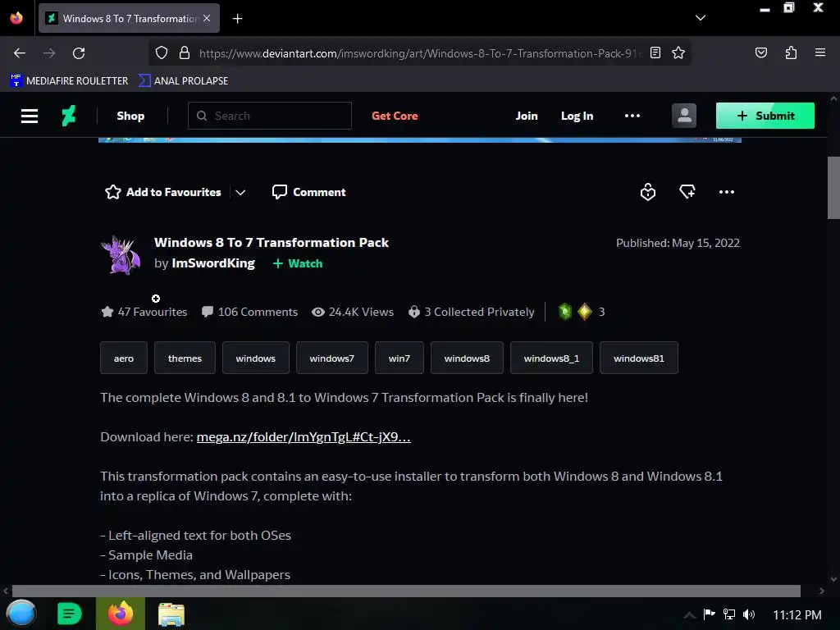Click the give-a-gift speech bubble plus icon
Viewport: 840px width, 630px height.
coord(687,191)
